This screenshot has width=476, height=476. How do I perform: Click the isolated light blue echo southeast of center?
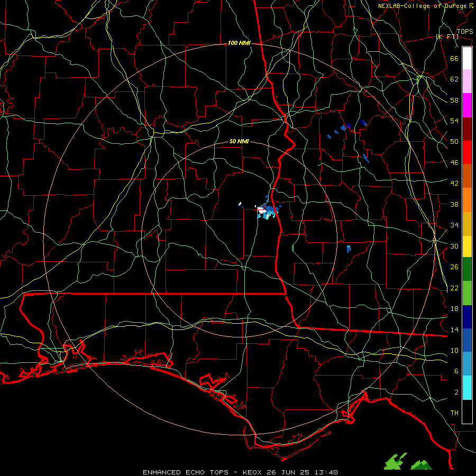(349, 249)
